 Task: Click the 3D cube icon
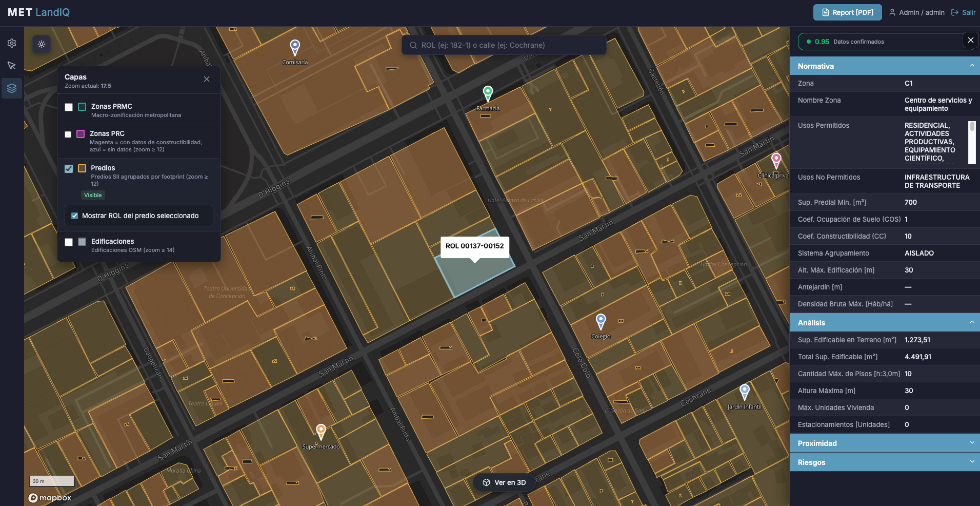(487, 482)
